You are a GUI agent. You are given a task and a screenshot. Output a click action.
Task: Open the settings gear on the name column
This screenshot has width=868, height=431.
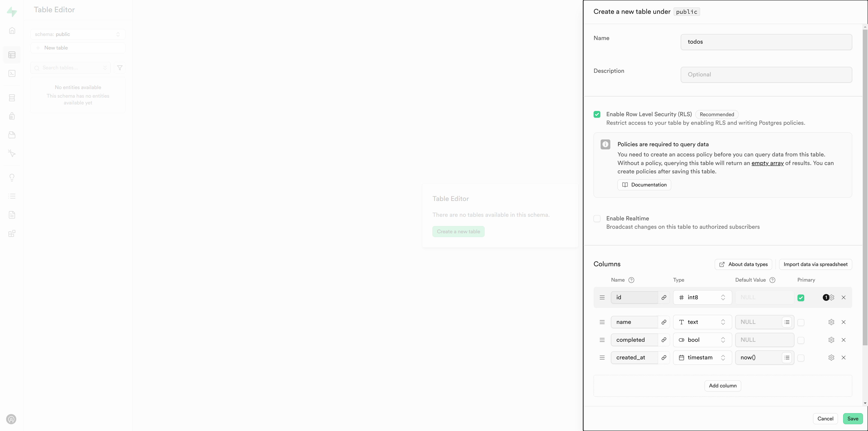tap(831, 322)
